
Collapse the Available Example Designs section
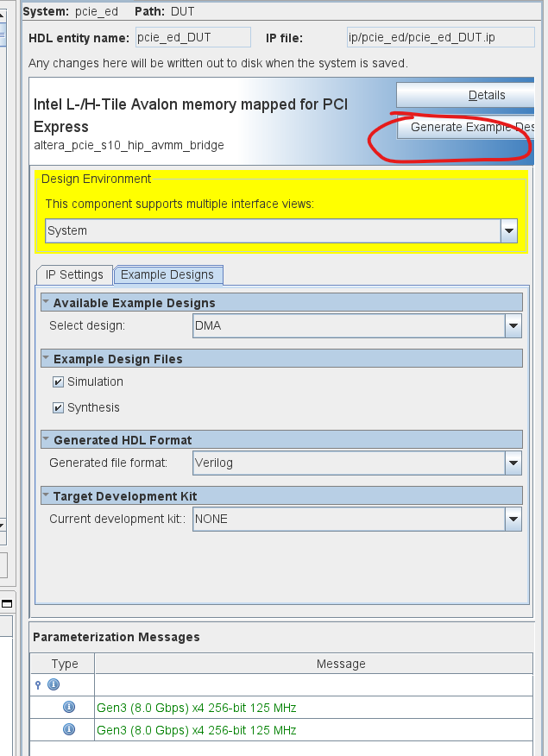tap(46, 303)
